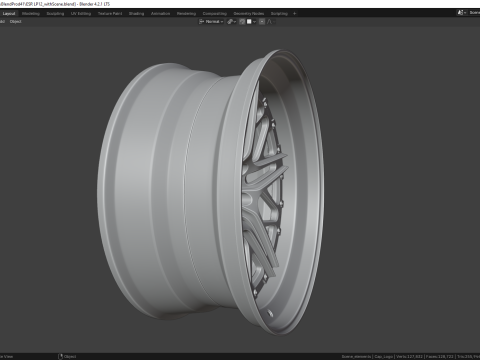Switch to the Modeling workspace tab

(x=31, y=14)
